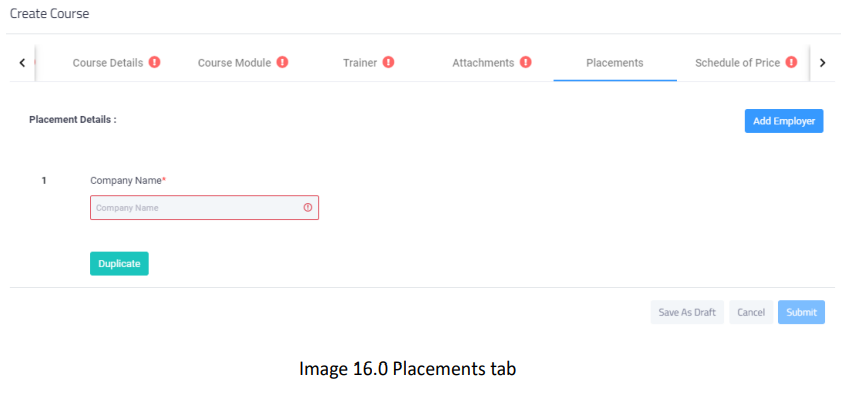
Task: Click the alert icon beside Schedule of Price
Action: [791, 62]
